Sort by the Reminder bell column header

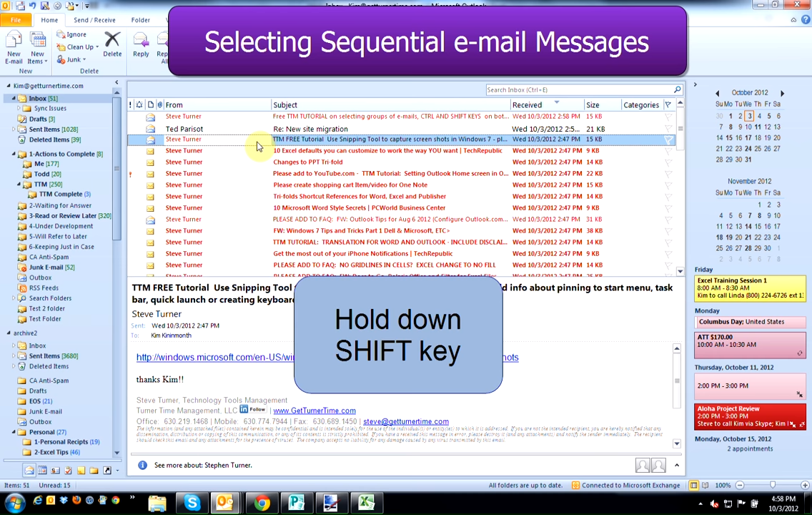[x=139, y=104]
